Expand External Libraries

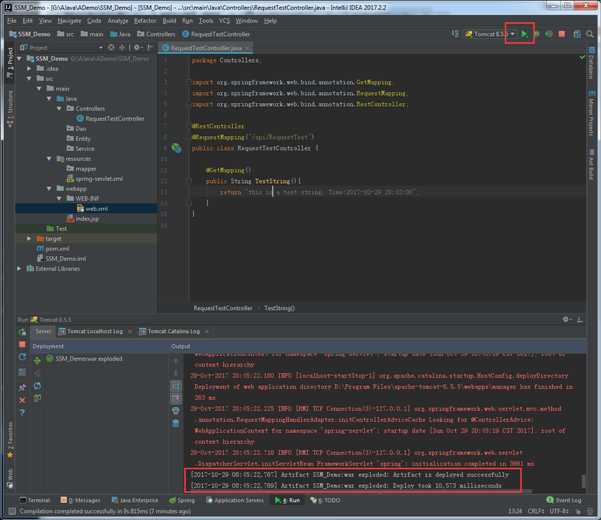click(x=19, y=269)
